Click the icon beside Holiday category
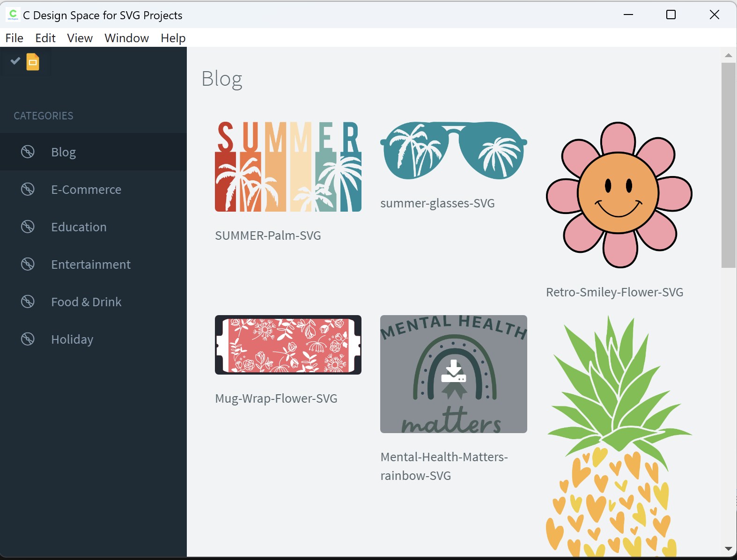Image resolution: width=737 pixels, height=560 pixels. [28, 339]
